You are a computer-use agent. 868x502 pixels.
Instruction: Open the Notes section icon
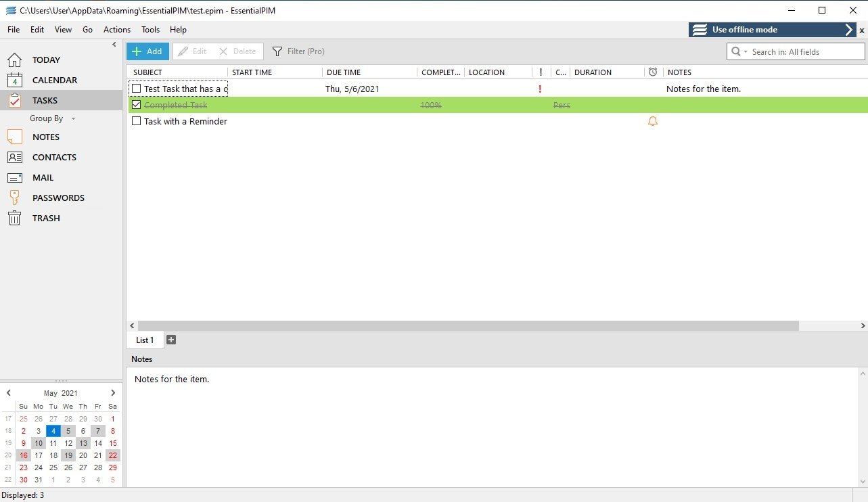coord(14,137)
